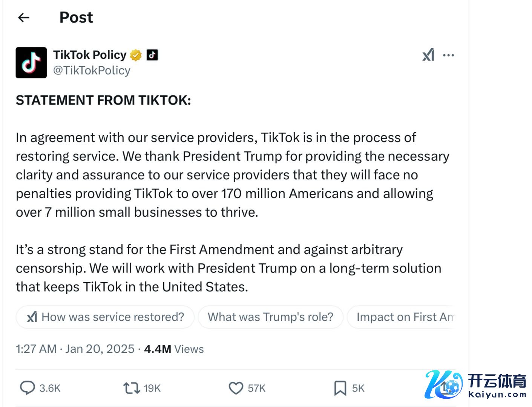The height and width of the screenshot is (407, 532).
Task: Toggle the bookmark icon for this post
Action: [x=340, y=388]
